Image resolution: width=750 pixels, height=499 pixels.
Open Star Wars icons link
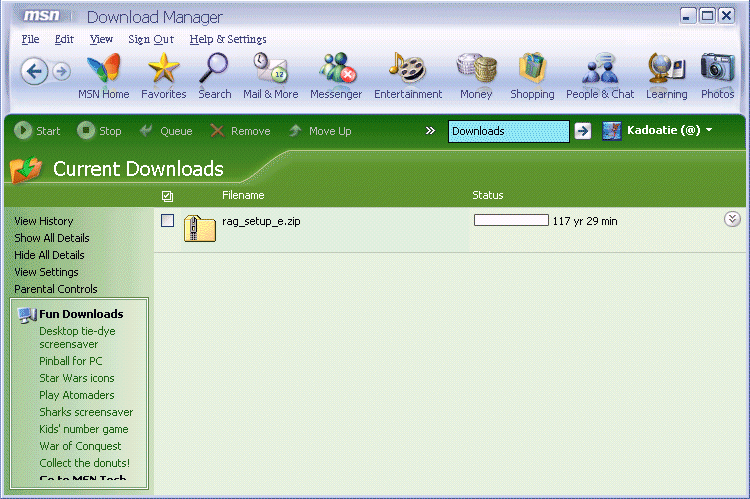click(77, 378)
